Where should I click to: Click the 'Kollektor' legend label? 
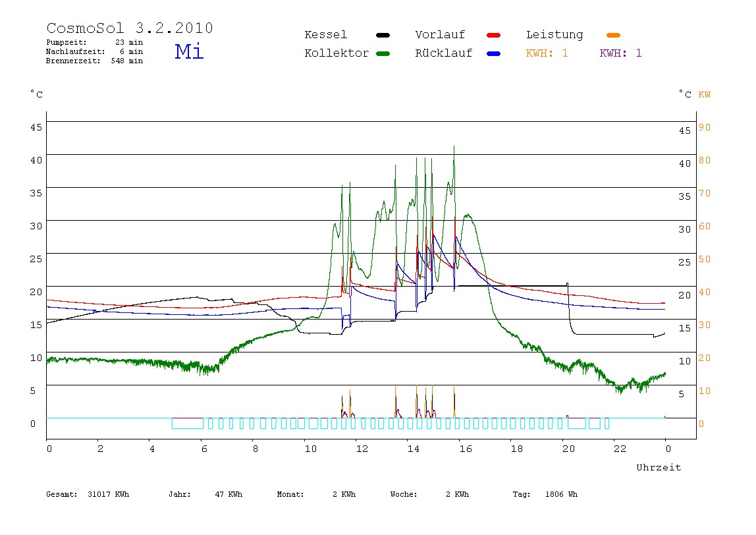[x=337, y=53]
